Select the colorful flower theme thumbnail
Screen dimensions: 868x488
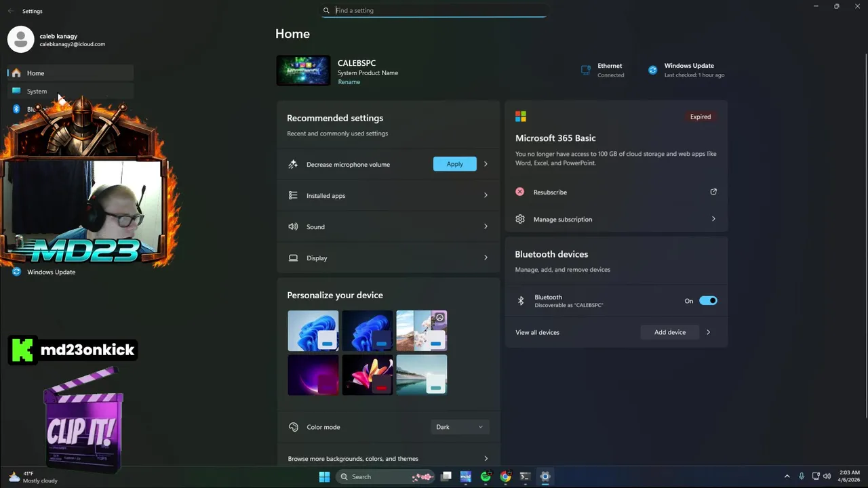pyautogui.click(x=367, y=375)
